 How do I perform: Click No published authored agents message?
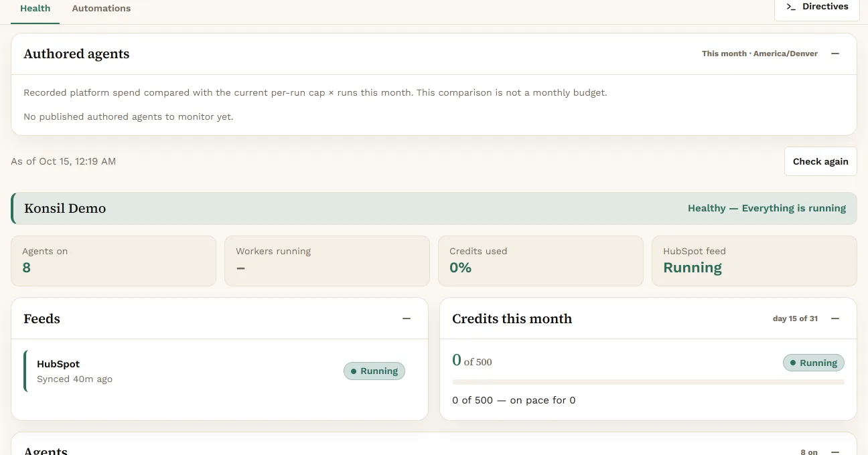129,116
